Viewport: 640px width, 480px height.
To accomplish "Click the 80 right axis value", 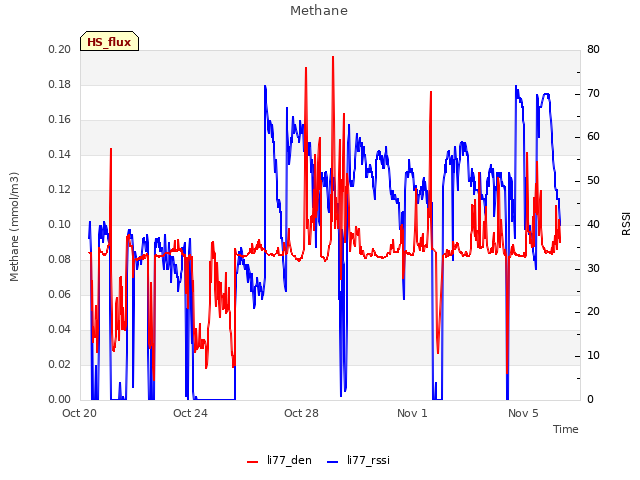I will click(593, 49).
